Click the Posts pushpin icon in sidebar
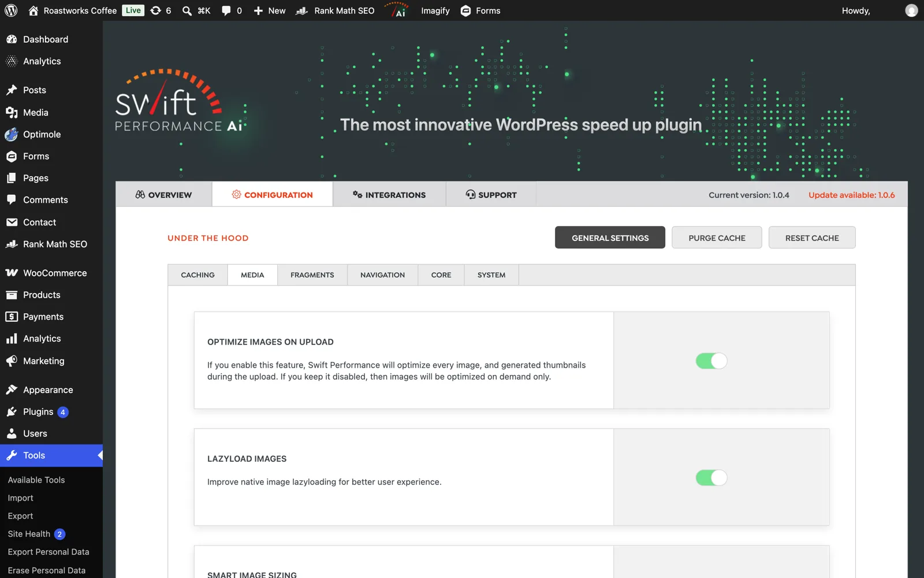Image resolution: width=924 pixels, height=578 pixels. (x=12, y=90)
